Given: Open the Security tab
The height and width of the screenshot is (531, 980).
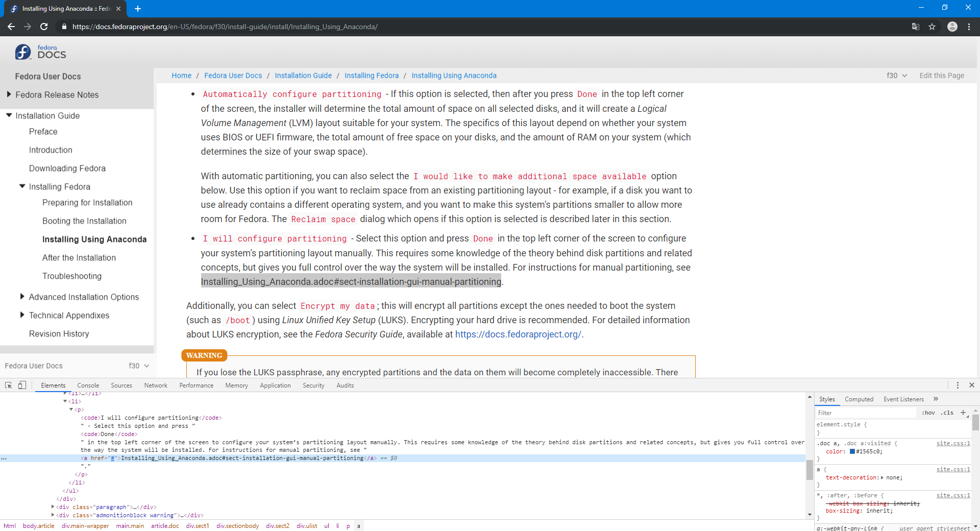Looking at the screenshot, I should (313, 385).
